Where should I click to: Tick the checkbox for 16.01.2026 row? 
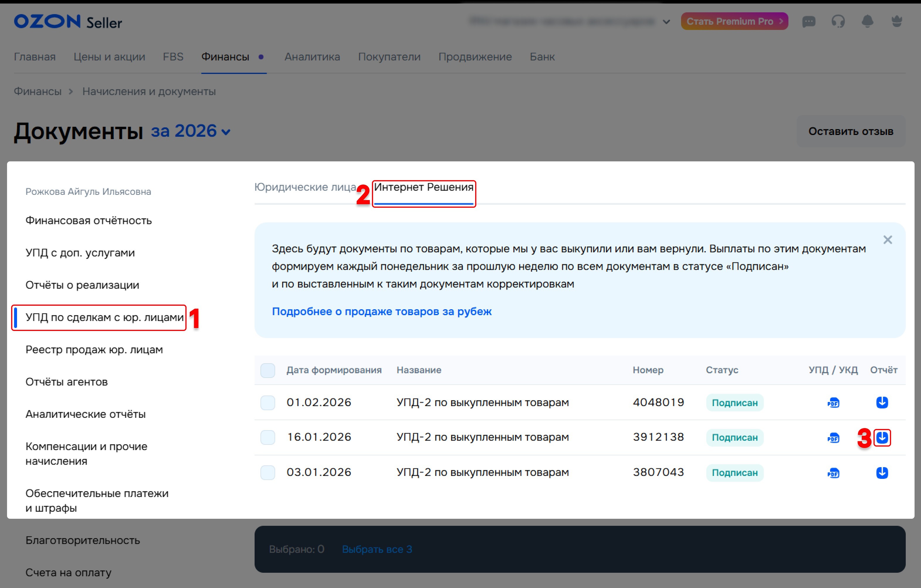[x=268, y=437]
